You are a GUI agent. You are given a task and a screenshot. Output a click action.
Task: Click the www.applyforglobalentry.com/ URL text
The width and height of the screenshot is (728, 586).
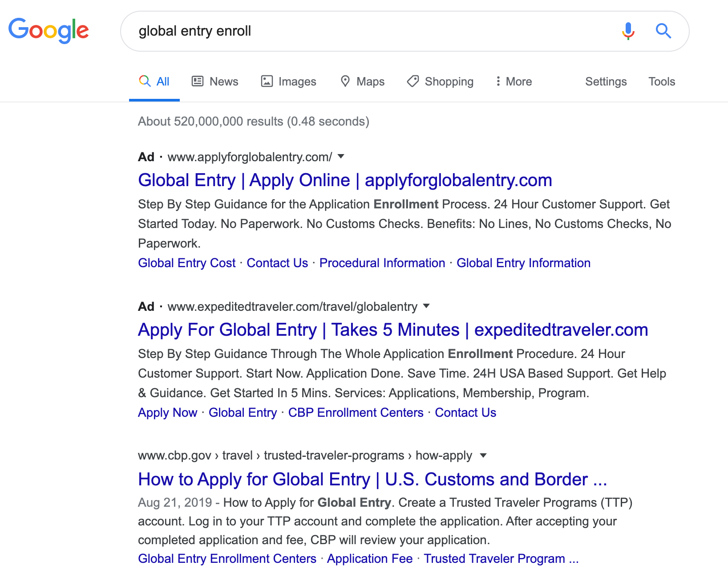pos(250,157)
